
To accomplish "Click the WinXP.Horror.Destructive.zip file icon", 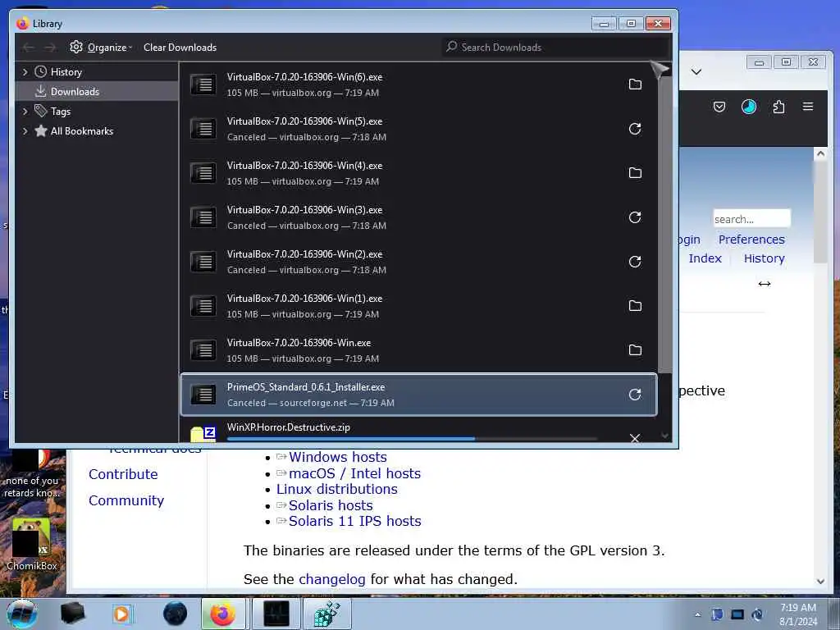I will [x=203, y=433].
